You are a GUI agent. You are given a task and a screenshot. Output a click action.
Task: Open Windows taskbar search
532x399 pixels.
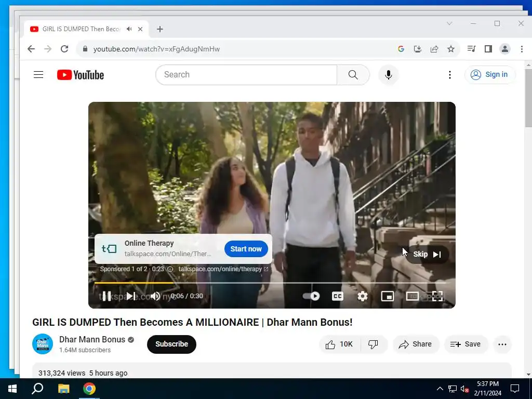point(37,389)
